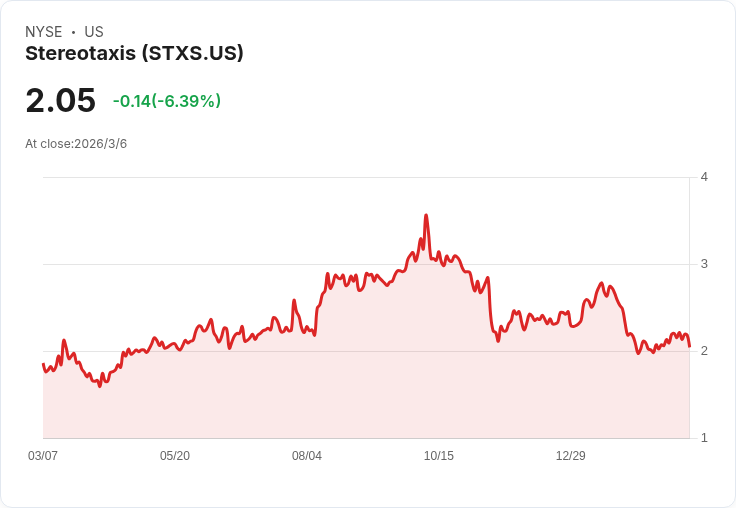This screenshot has width=736, height=508.
Task: Click the US market label
Action: [x=94, y=32]
